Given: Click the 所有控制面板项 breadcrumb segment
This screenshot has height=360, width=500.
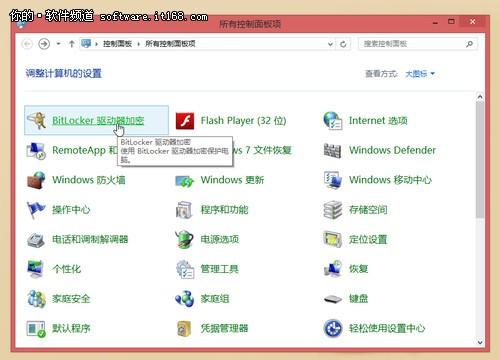Looking at the screenshot, I should (170, 44).
